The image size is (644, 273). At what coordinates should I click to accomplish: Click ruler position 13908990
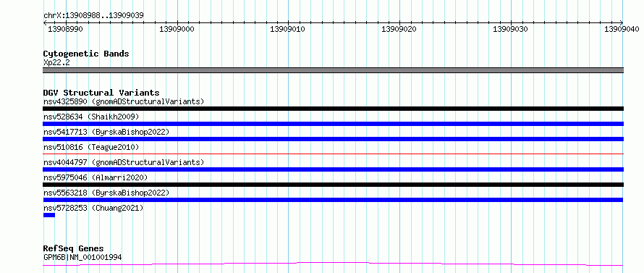65,29
